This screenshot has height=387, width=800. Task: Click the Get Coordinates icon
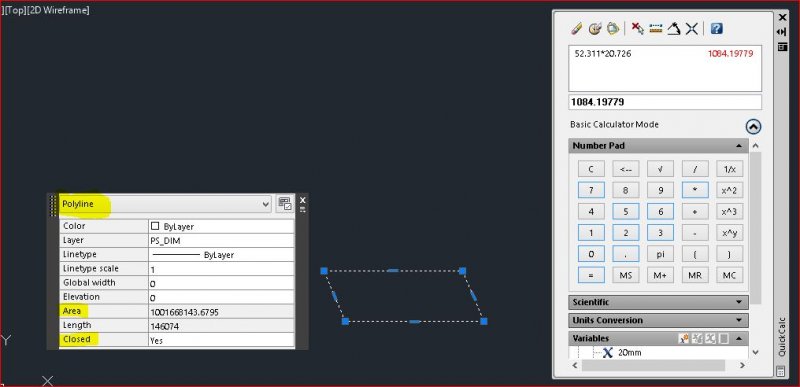point(637,29)
